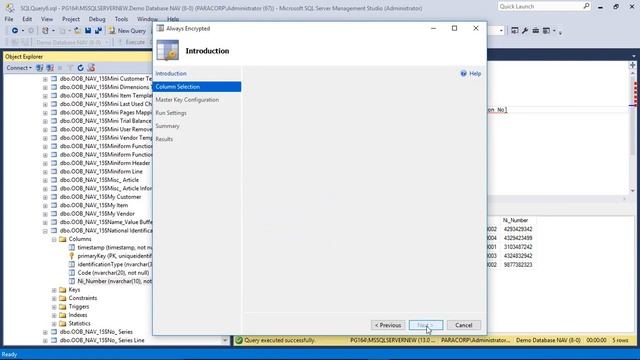Click the primaryKey column key icon
The image size is (640, 360).
click(x=72, y=256)
